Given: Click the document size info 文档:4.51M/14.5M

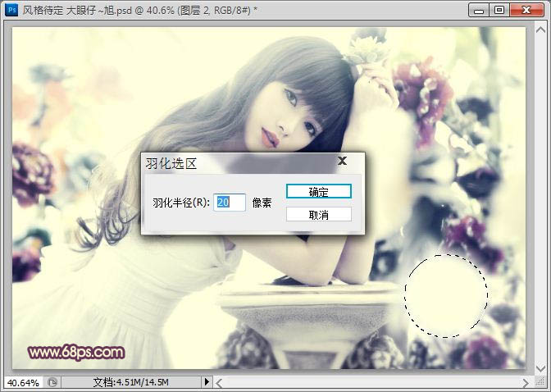Looking at the screenshot, I should point(131,382).
